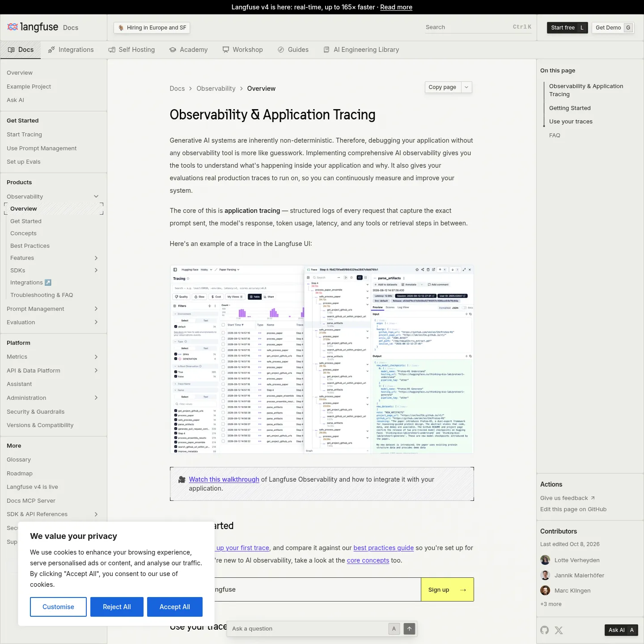Open the X social icon link
The width and height of the screenshot is (644, 644).
tap(559, 630)
